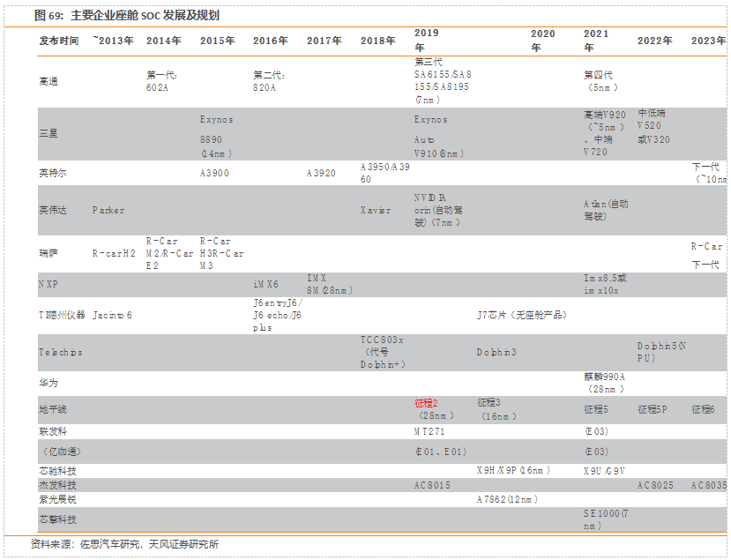Click the A3900 cell
The image size is (731, 560).
pyautogui.click(x=214, y=174)
